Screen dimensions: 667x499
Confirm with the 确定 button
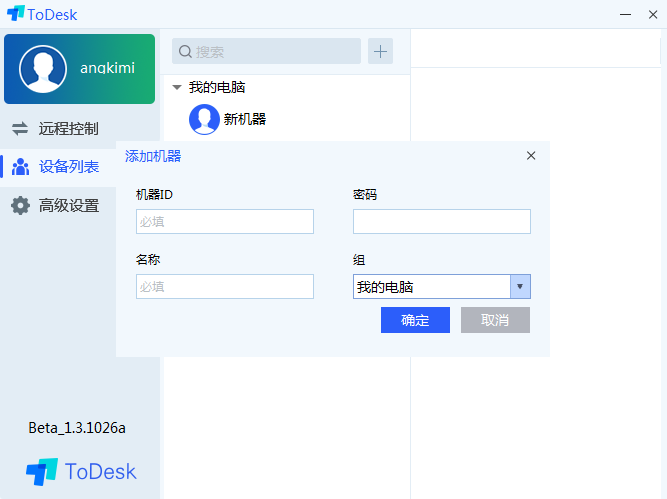(x=415, y=320)
